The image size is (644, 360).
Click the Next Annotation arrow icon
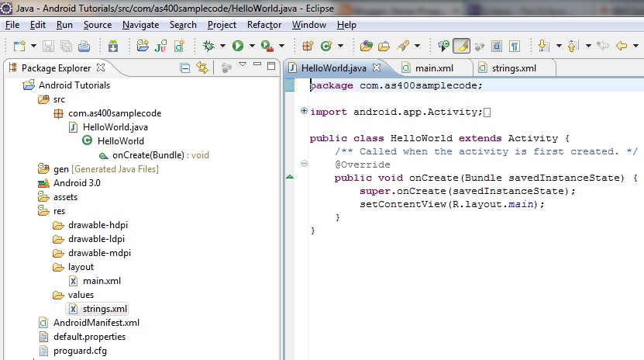pos(544,46)
